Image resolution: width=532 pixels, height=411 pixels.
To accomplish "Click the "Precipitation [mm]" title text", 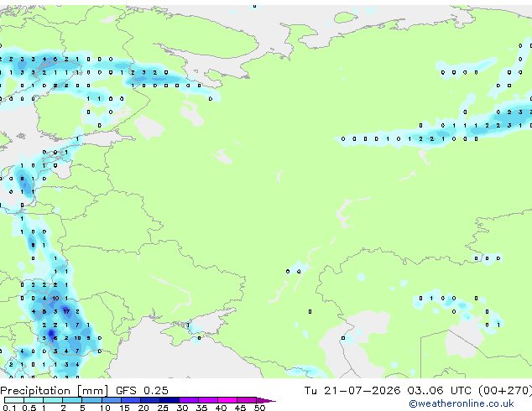I will (x=55, y=391).
